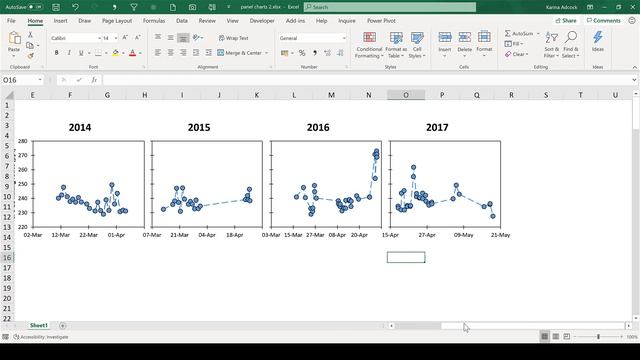This screenshot has width=640, height=360.
Task: Expand the formula bar
Action: [x=634, y=80]
